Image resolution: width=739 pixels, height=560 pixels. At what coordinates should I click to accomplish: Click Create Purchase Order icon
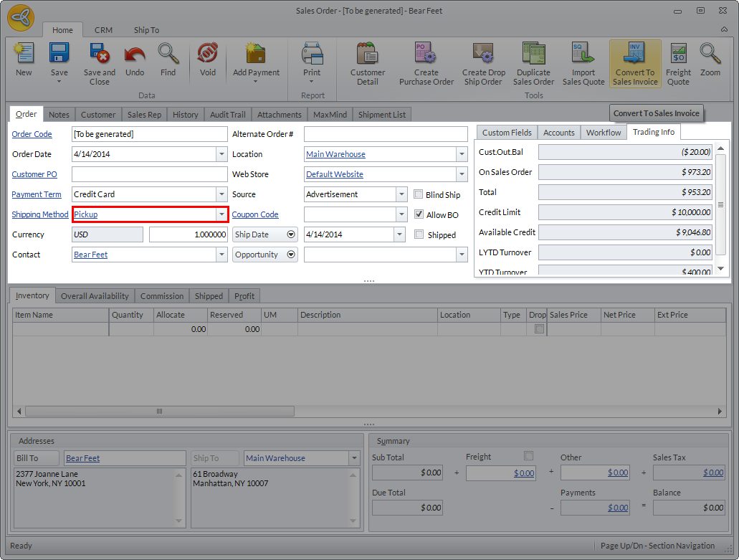click(x=425, y=63)
